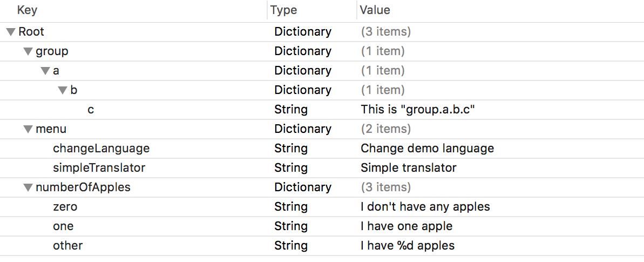Collapse the menu dictionary triangle

point(28,129)
